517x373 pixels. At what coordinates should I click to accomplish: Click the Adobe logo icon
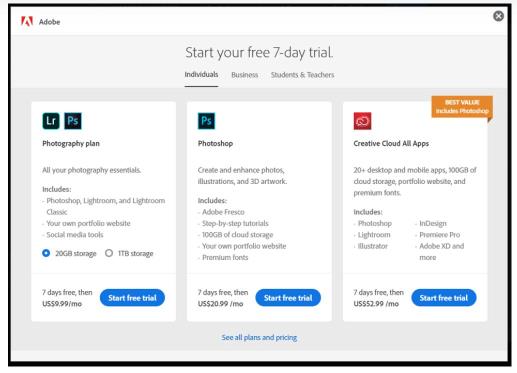[x=27, y=21]
